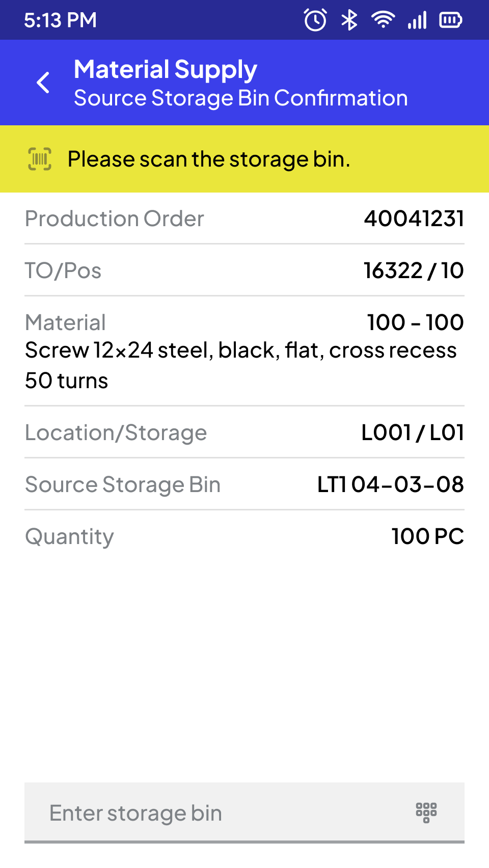Viewport: 489px width, 868px height.
Task: Tap the Bluetooth status icon
Action: point(349,20)
